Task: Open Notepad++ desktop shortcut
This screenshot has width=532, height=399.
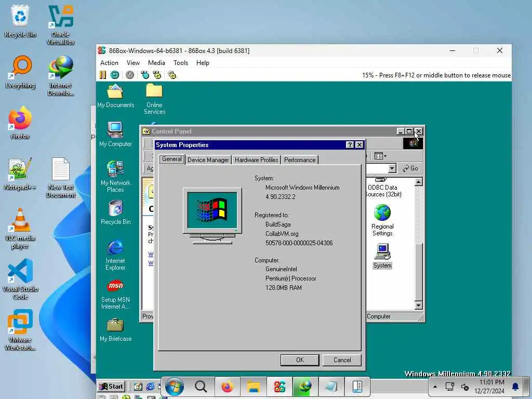Action: 20,174
